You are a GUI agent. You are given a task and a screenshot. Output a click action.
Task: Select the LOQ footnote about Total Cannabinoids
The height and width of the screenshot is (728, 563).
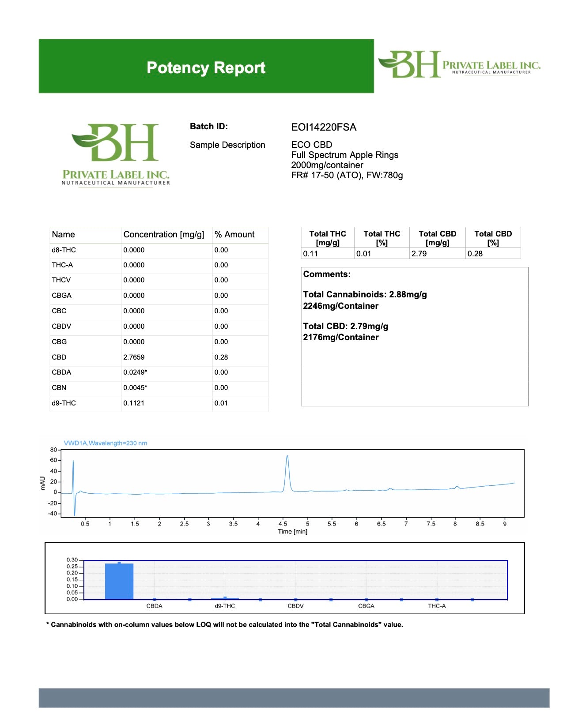click(225, 624)
